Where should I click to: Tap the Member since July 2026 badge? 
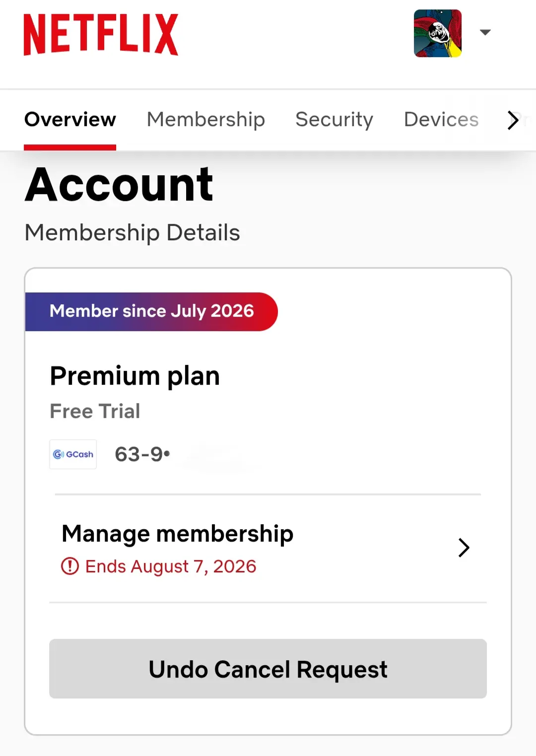(151, 311)
